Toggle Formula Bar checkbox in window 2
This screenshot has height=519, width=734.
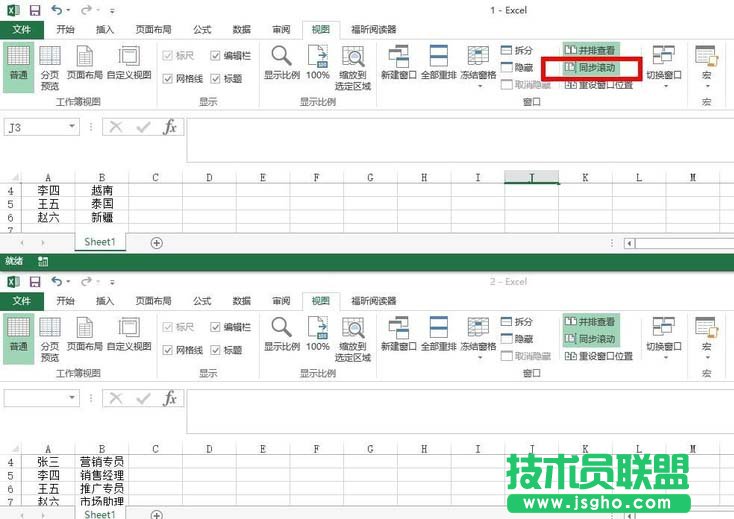click(x=215, y=327)
